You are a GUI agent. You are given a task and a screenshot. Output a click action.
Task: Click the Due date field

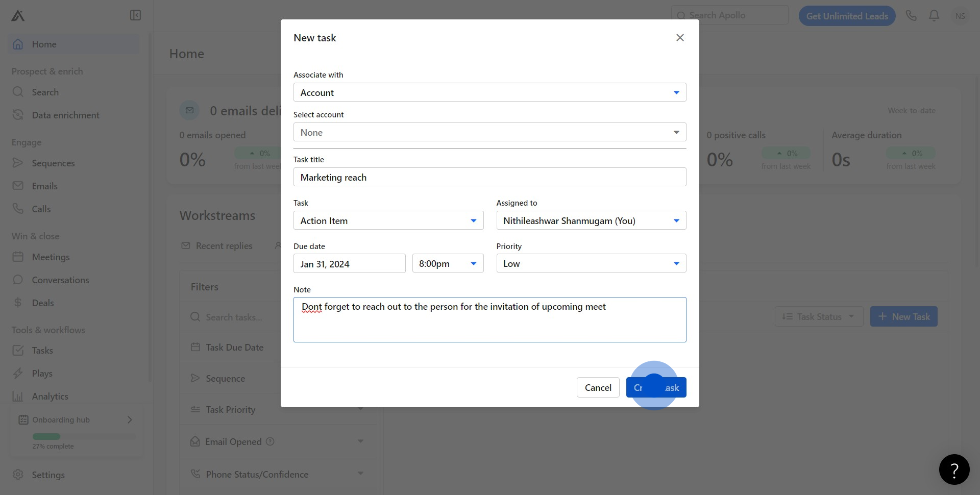(x=349, y=263)
